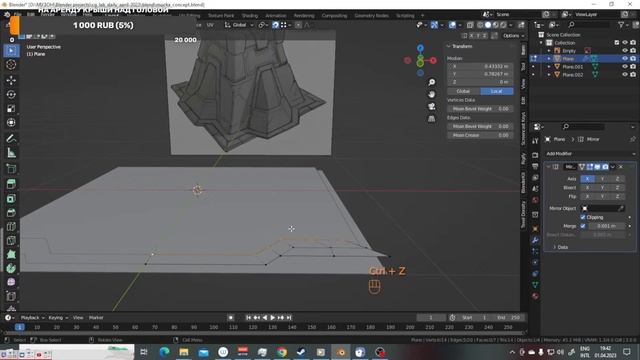Screen dimensions: 640x360
Task: Select the Smooth vertices tool
Action: click(x=11, y=282)
